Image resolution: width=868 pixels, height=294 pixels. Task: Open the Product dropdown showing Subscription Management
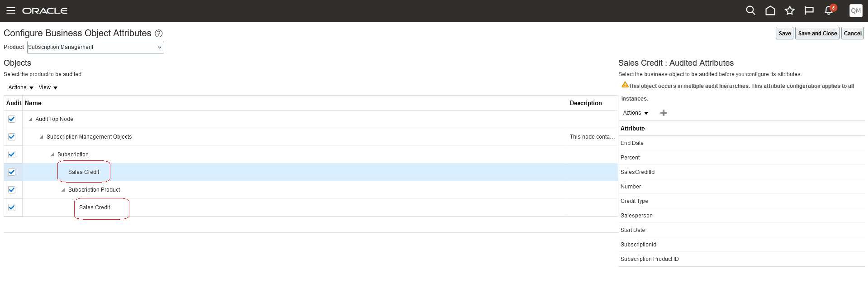click(95, 47)
